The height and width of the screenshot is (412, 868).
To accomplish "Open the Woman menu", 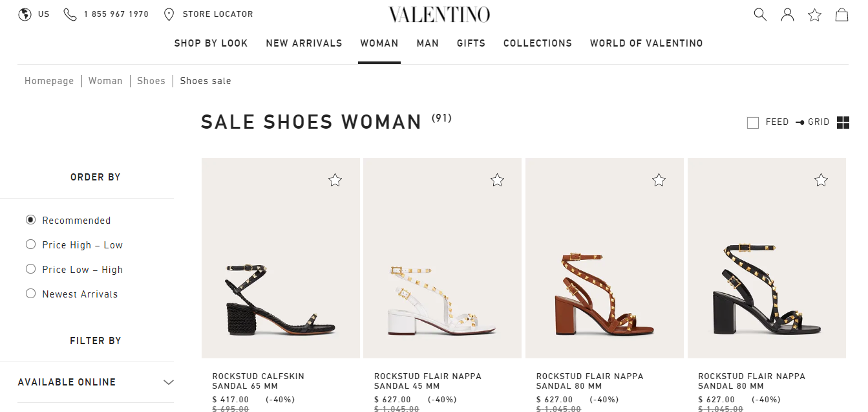I will [379, 43].
